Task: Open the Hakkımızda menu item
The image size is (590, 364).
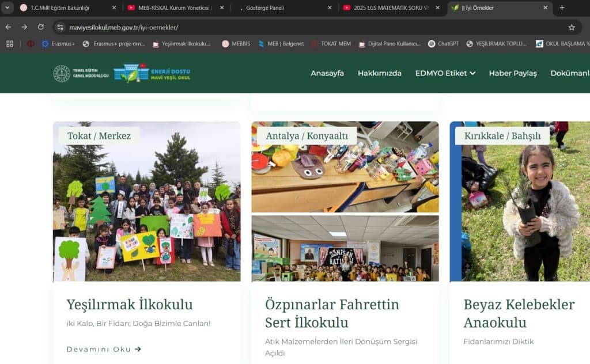Action: [x=379, y=73]
